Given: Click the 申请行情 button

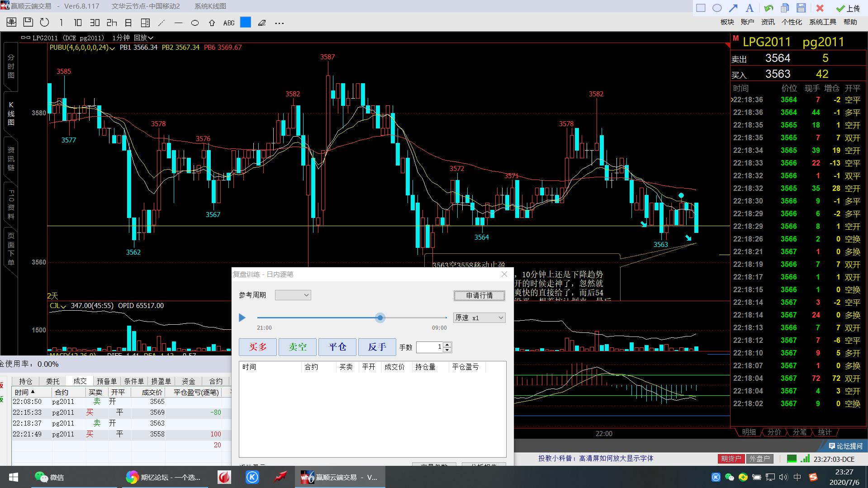Looking at the screenshot, I should click(x=479, y=295).
